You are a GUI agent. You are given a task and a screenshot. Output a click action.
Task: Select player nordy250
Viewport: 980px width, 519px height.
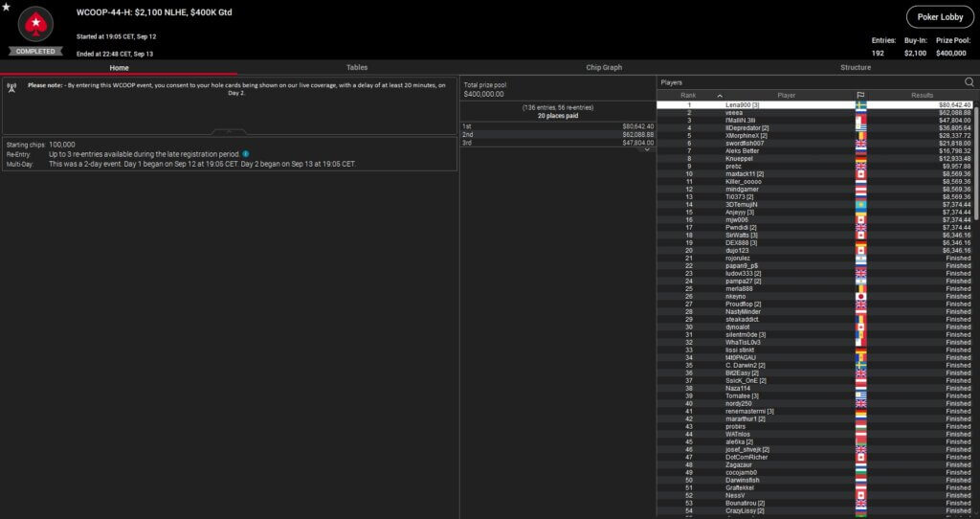coord(815,404)
